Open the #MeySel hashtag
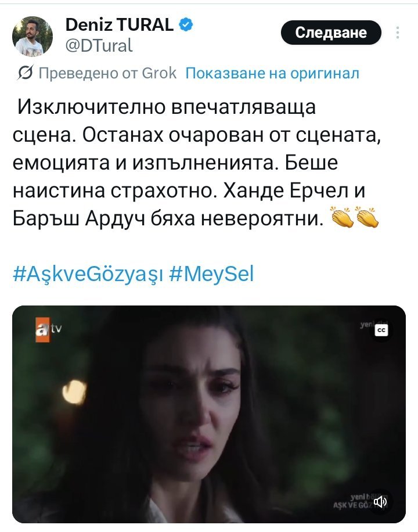418x532 pixels. point(211,274)
